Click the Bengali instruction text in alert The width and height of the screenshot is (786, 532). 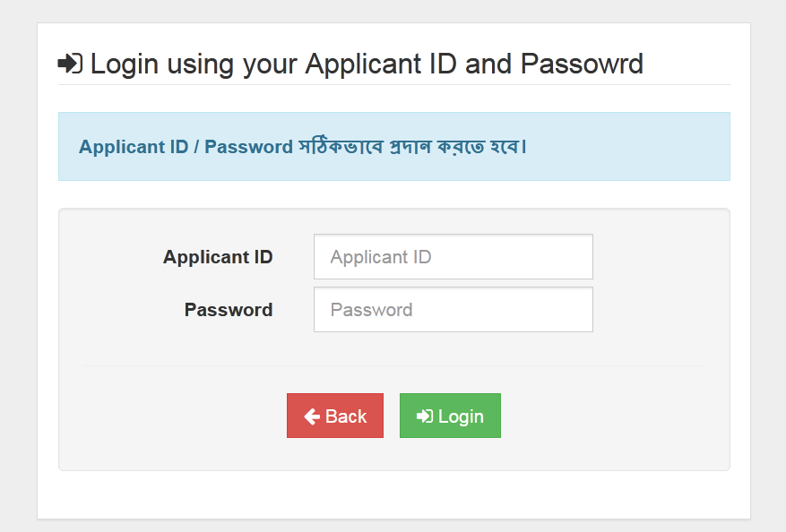[412, 146]
